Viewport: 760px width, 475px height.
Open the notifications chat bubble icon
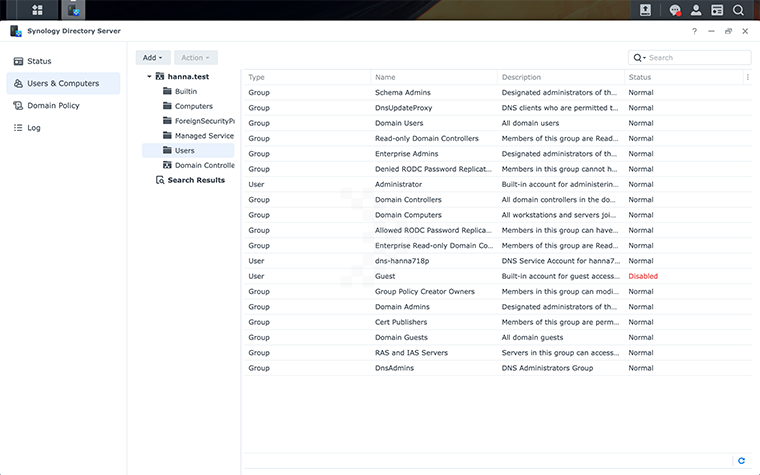pos(675,10)
